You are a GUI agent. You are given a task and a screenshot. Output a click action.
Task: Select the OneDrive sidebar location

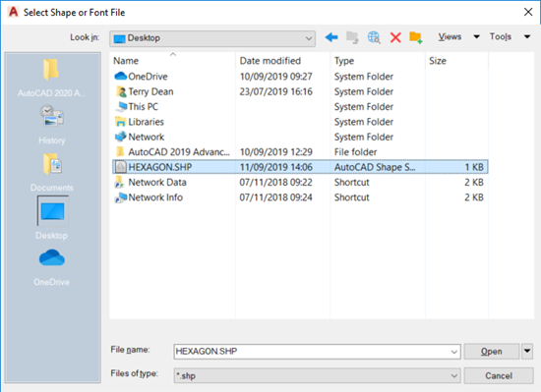52,267
